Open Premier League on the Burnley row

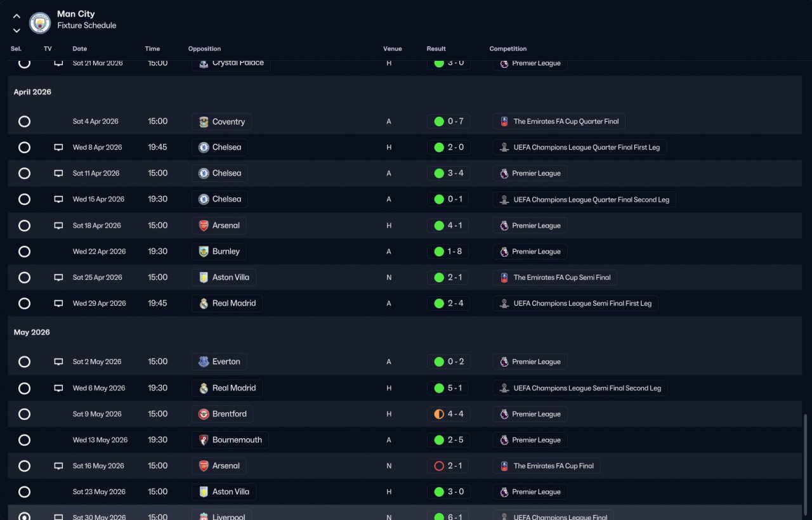[530, 251]
